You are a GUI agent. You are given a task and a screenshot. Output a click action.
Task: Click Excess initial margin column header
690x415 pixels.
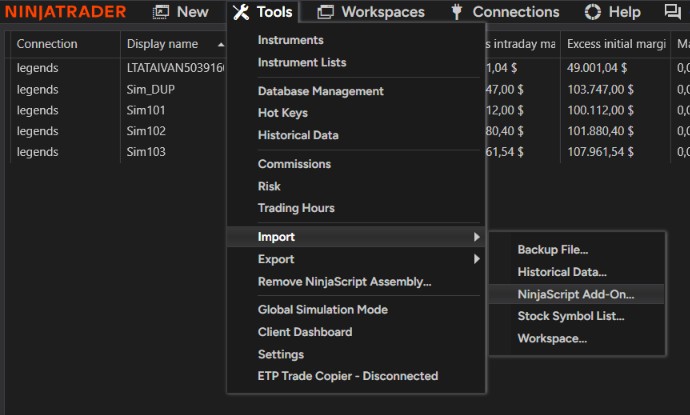click(615, 44)
